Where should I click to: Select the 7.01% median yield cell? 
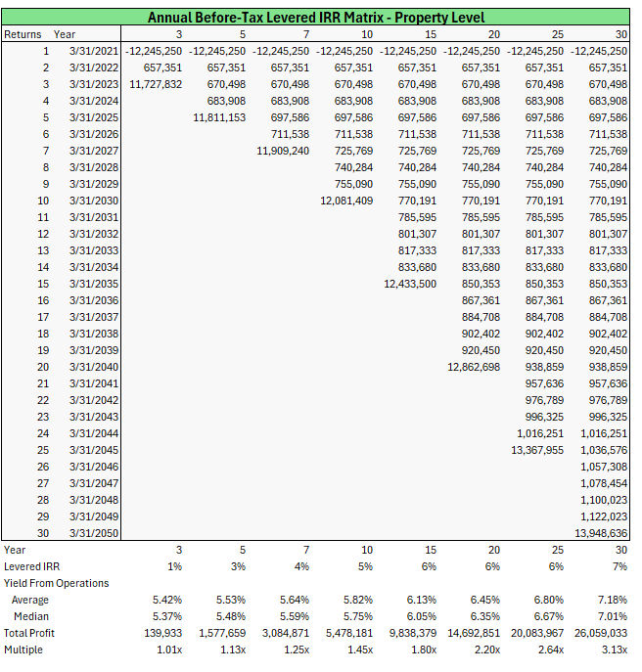tap(613, 616)
